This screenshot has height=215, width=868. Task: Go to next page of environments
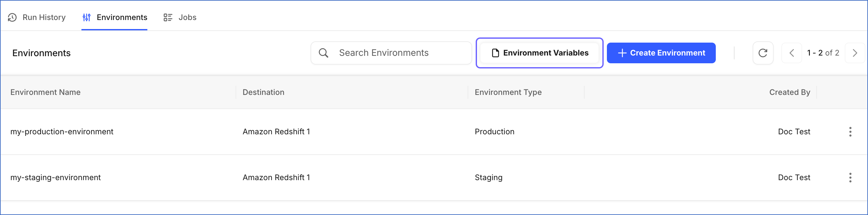pyautogui.click(x=855, y=53)
